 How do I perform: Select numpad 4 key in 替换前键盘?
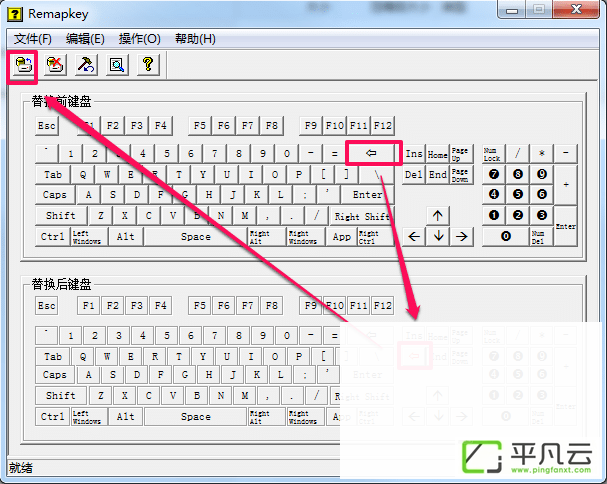click(x=494, y=194)
